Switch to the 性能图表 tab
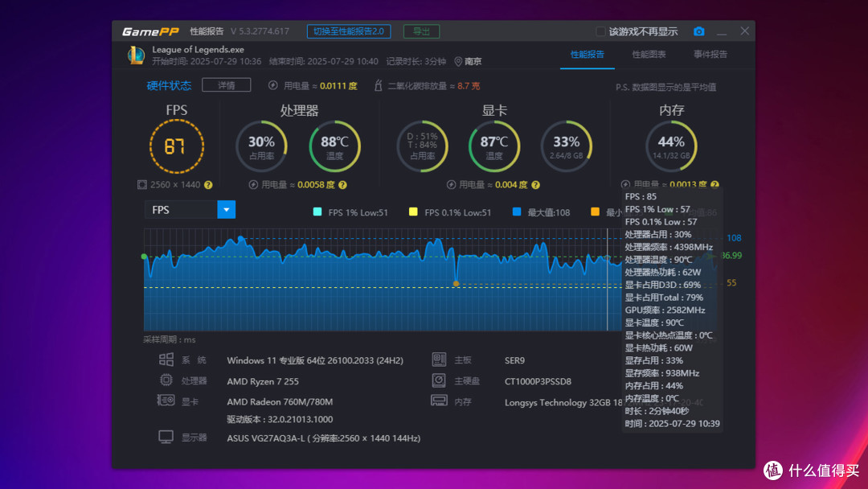 point(649,54)
